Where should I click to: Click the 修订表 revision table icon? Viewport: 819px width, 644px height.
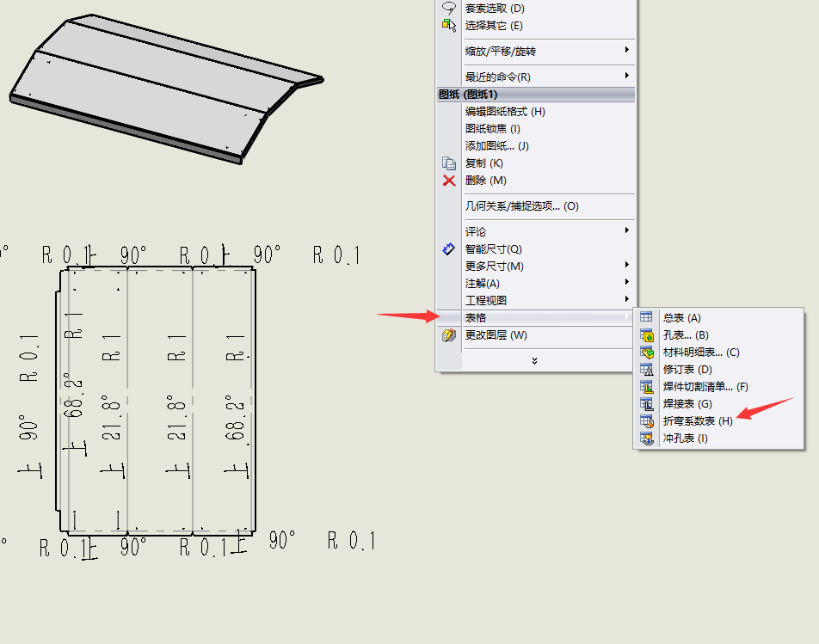(x=647, y=370)
